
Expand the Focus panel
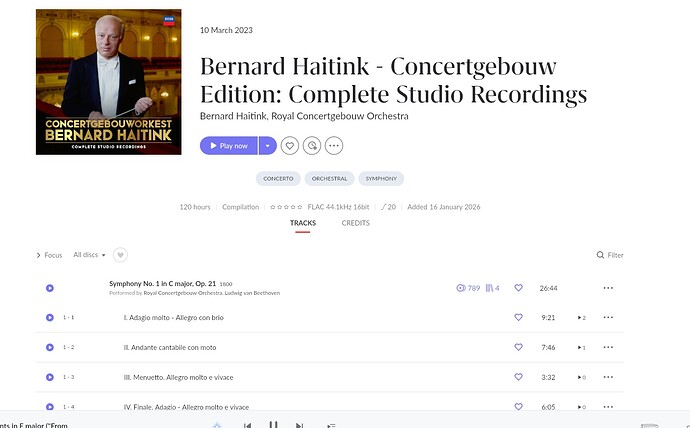[x=49, y=255]
